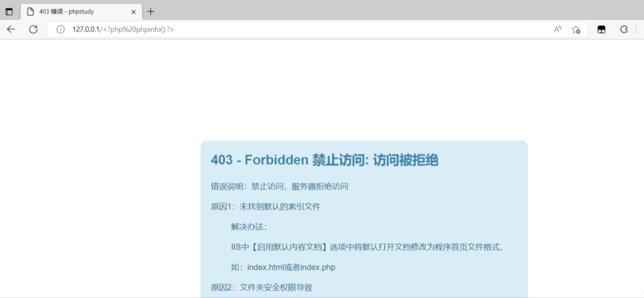Select the line beginning "IIS中【启用默认内容文档】"

[x=367, y=247]
